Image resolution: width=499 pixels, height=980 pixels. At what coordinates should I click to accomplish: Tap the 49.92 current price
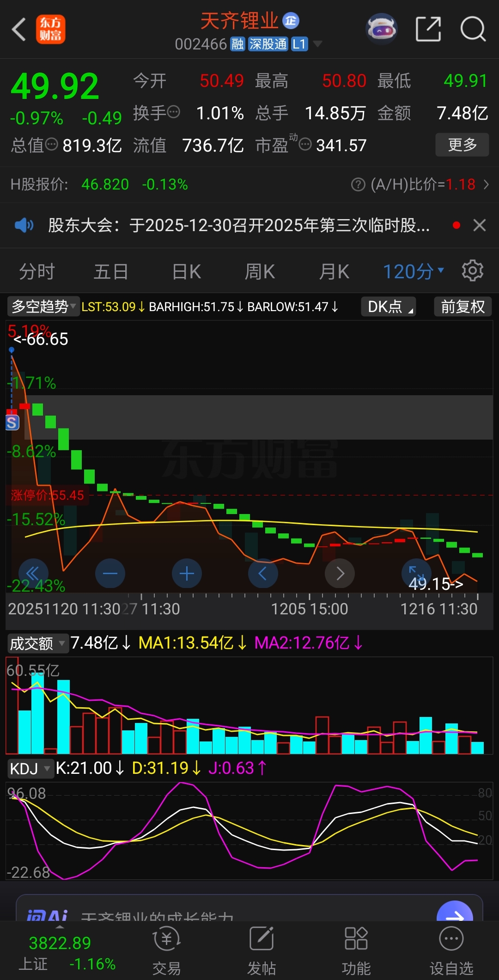click(55, 86)
